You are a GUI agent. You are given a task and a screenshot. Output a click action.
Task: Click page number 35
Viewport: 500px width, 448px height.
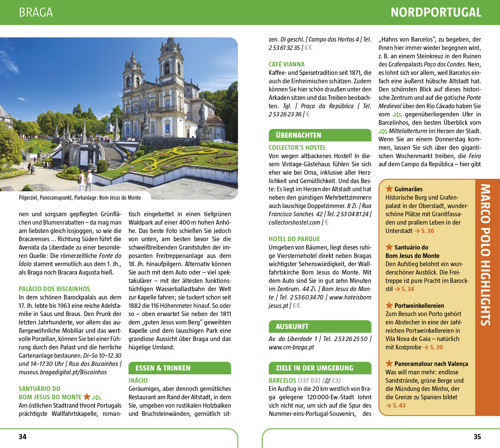coord(477,437)
